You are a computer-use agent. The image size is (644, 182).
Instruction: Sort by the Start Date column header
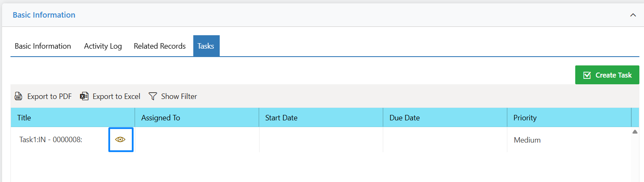click(x=321, y=118)
